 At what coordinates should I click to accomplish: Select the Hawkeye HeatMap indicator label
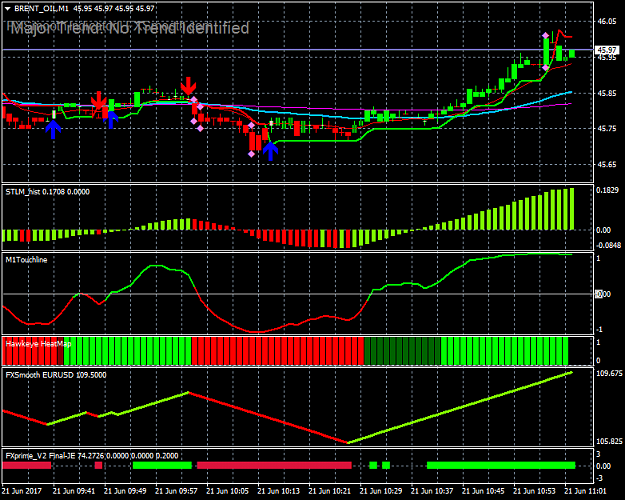click(38, 344)
